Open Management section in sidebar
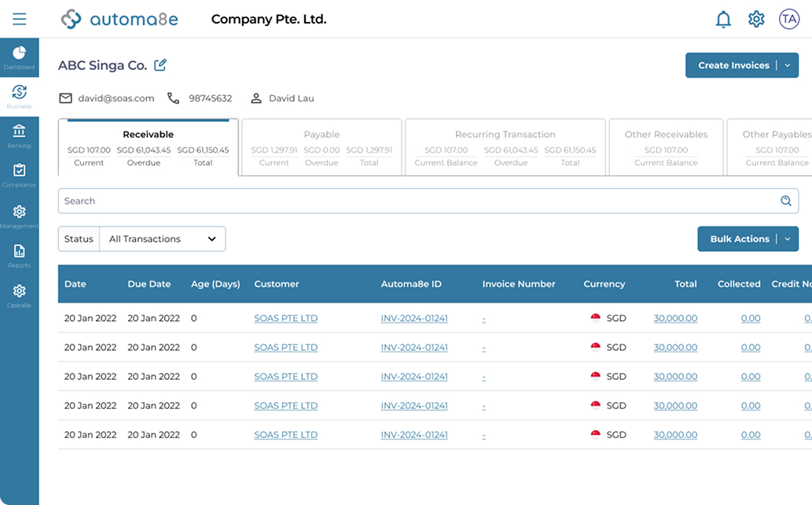The image size is (812, 505). [19, 216]
